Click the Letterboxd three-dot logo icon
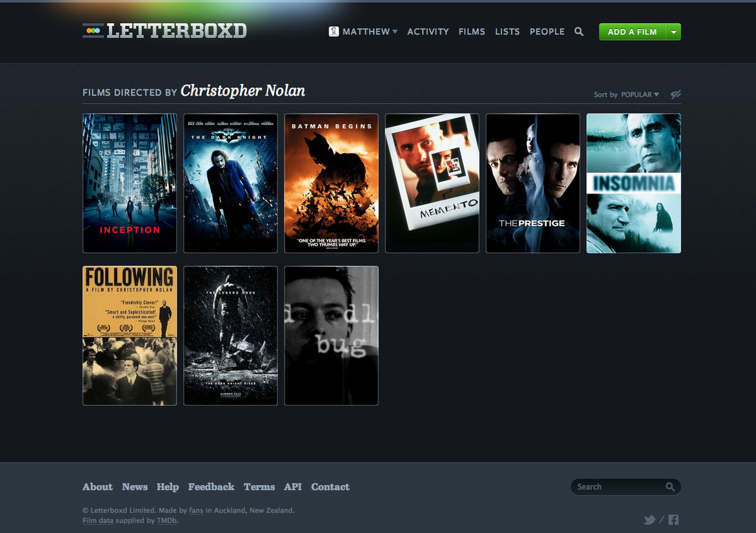 93,31
